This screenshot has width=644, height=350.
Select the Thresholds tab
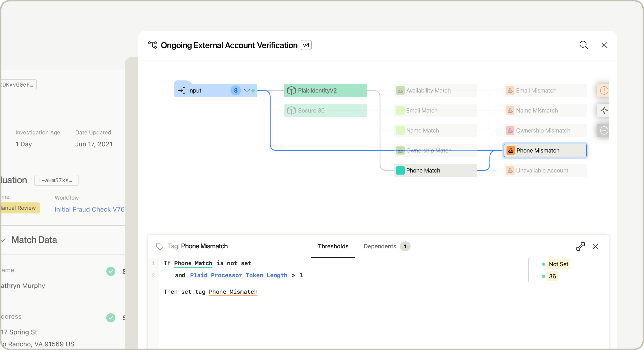pyautogui.click(x=333, y=246)
